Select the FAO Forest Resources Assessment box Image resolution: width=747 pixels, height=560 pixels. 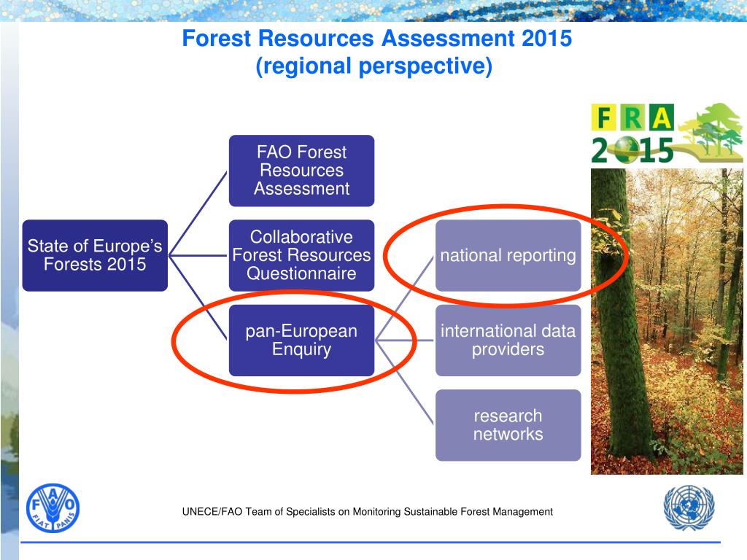point(301,171)
